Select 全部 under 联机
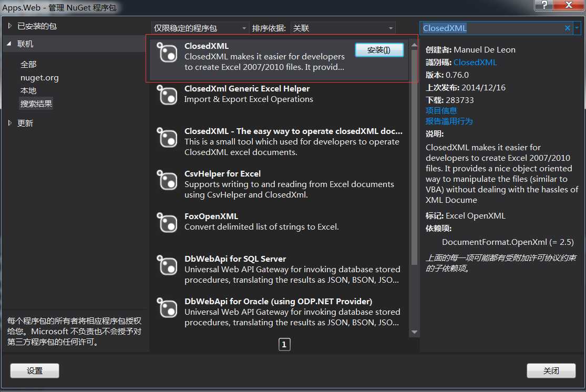 [28, 64]
